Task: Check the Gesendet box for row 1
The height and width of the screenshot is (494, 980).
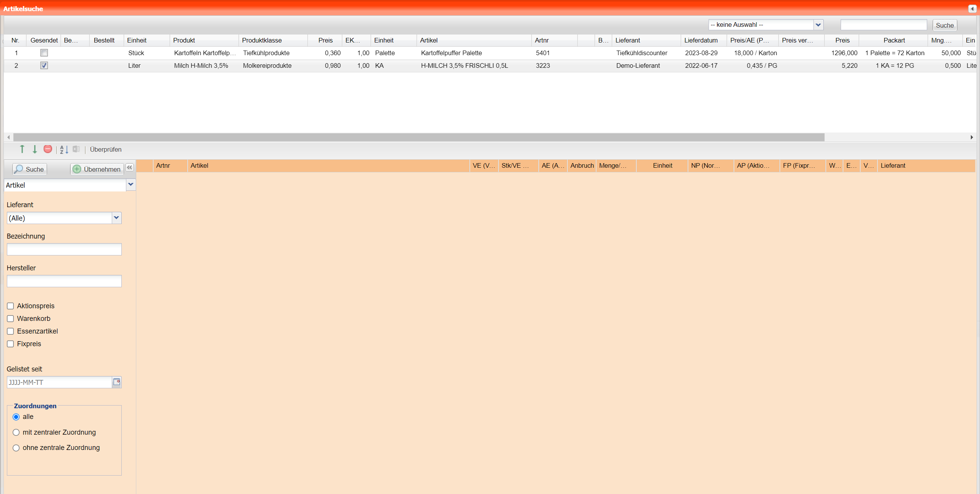Action: click(x=44, y=53)
